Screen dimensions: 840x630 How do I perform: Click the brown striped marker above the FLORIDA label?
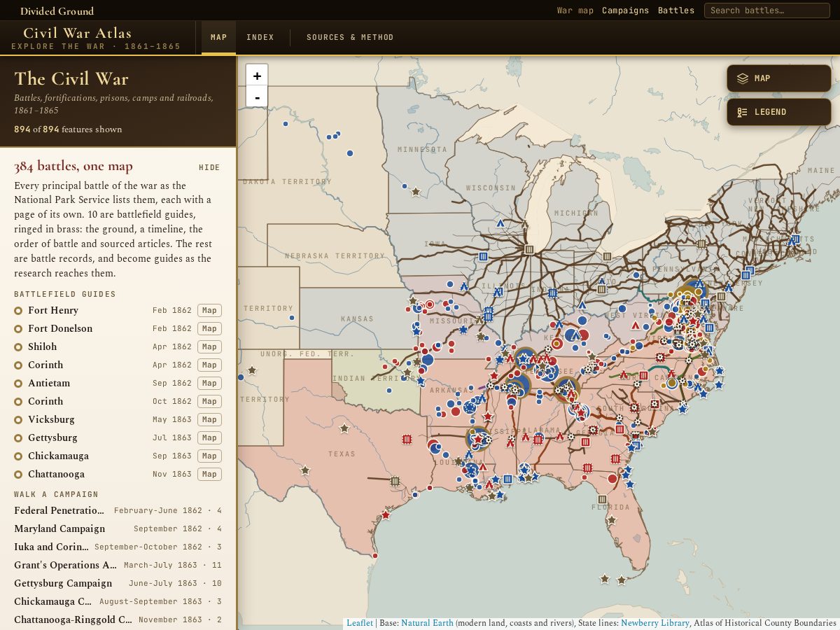pos(602,499)
